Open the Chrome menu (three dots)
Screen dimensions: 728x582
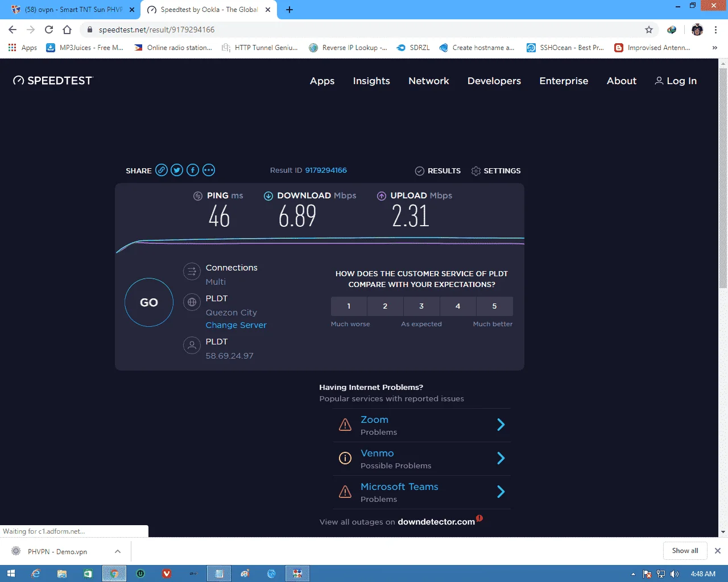tap(716, 30)
